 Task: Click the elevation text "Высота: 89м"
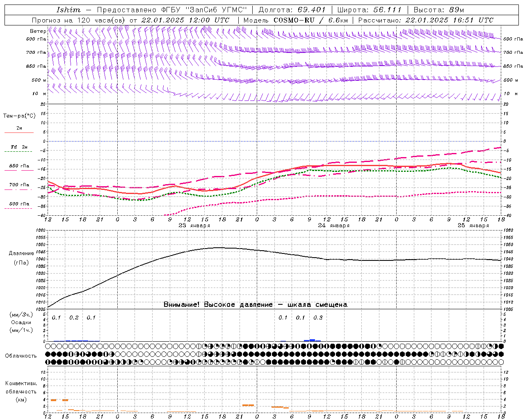(438, 10)
